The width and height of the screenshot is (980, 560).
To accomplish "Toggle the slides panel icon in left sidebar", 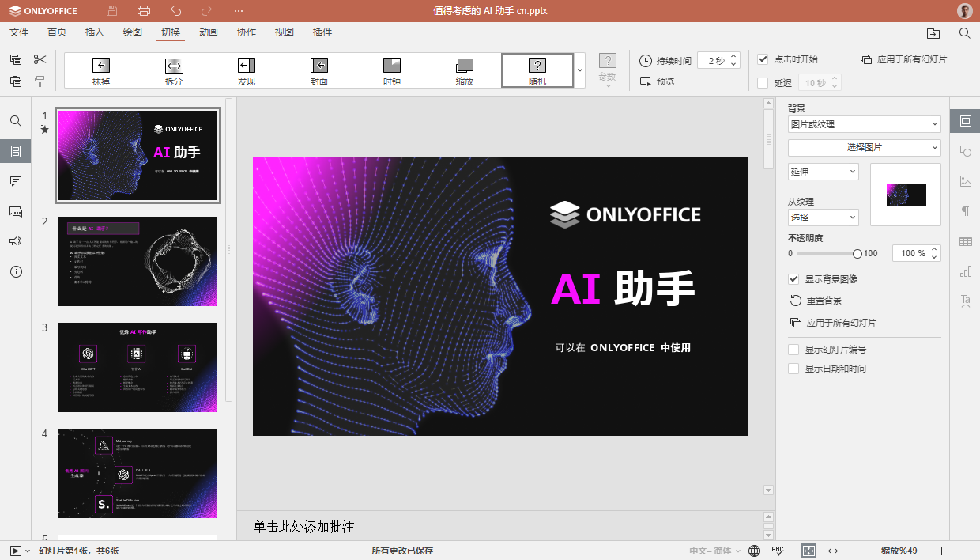I will 16,151.
